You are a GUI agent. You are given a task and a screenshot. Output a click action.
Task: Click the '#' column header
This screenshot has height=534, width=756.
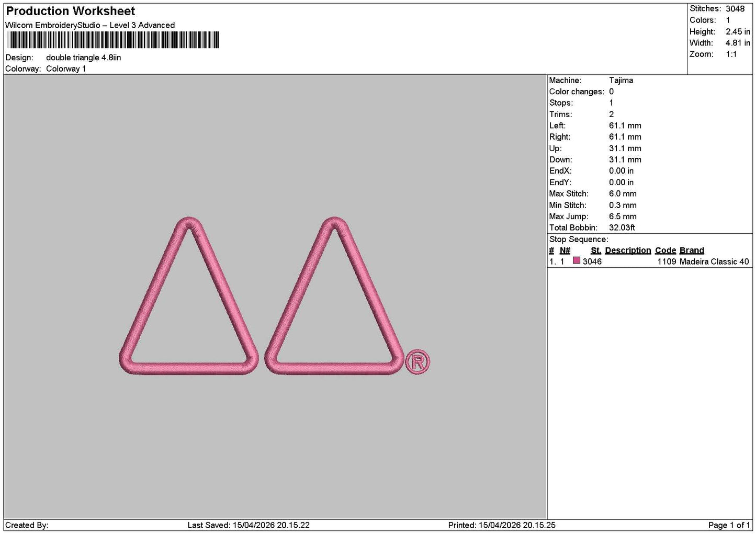tap(551, 251)
